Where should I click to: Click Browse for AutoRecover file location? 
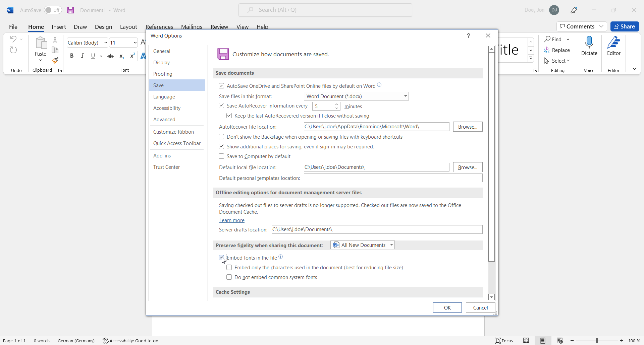pos(468,127)
